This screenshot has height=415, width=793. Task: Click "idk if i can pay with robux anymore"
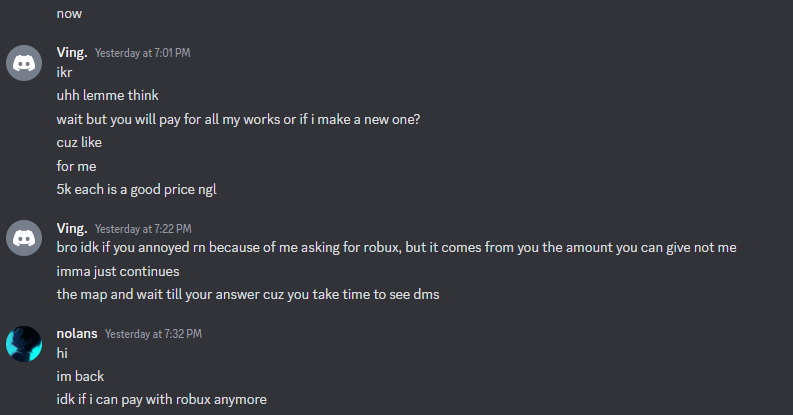pyautogui.click(x=161, y=400)
